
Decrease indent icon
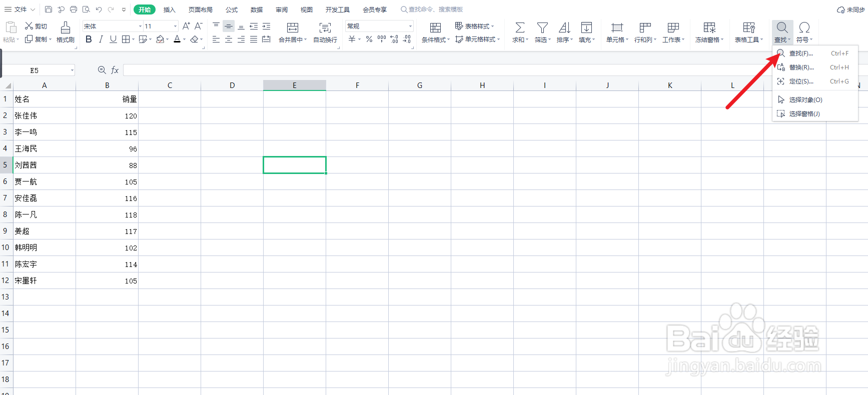click(x=254, y=26)
